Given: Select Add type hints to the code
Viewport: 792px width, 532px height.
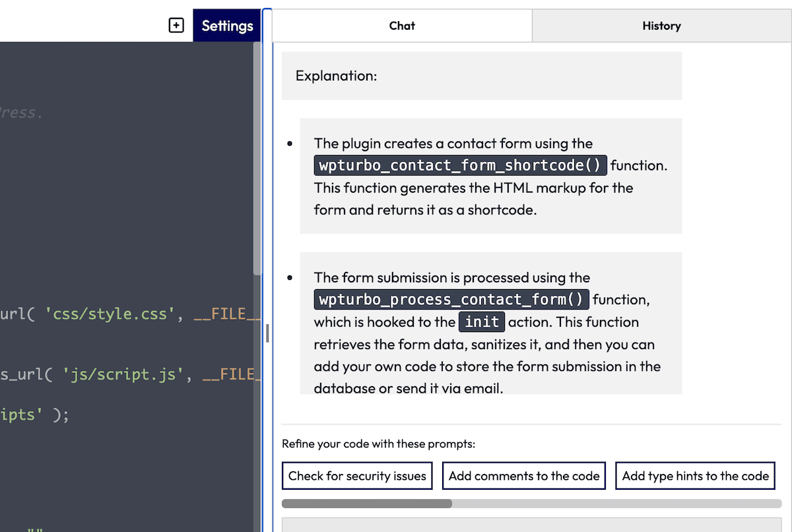Looking at the screenshot, I should pos(695,476).
